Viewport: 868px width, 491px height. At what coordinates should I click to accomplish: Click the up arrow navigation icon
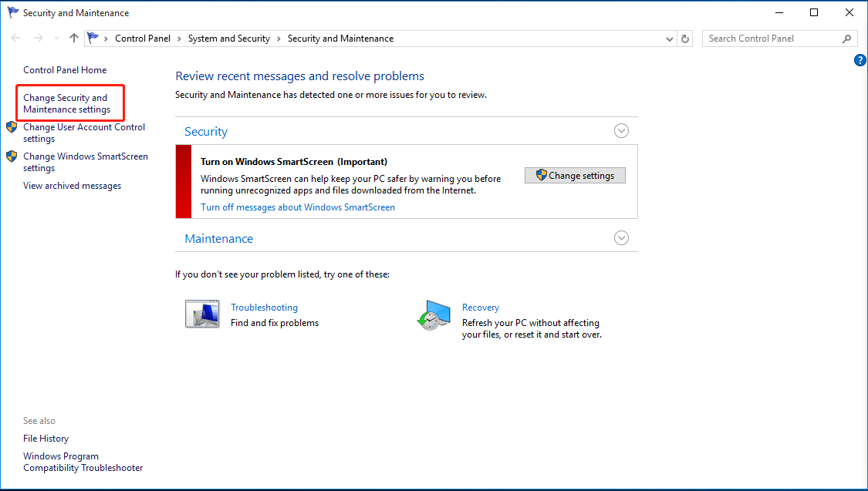[74, 39]
